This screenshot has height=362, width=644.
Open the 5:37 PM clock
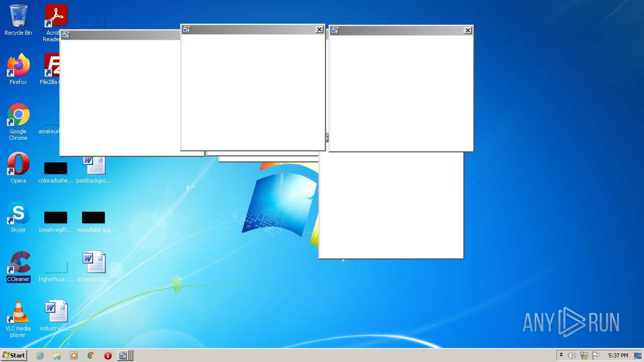tap(618, 355)
